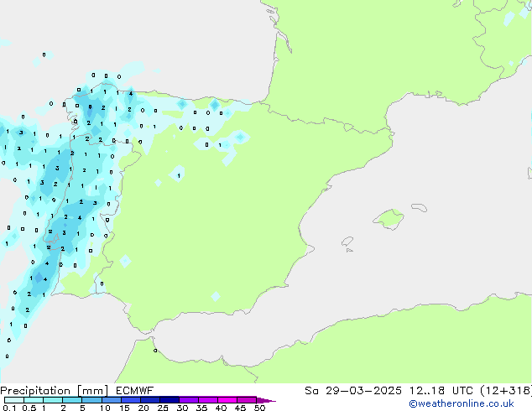Click the 25–30 mm dark blue legend box
The width and height of the screenshot is (532, 411).
[x=169, y=400]
